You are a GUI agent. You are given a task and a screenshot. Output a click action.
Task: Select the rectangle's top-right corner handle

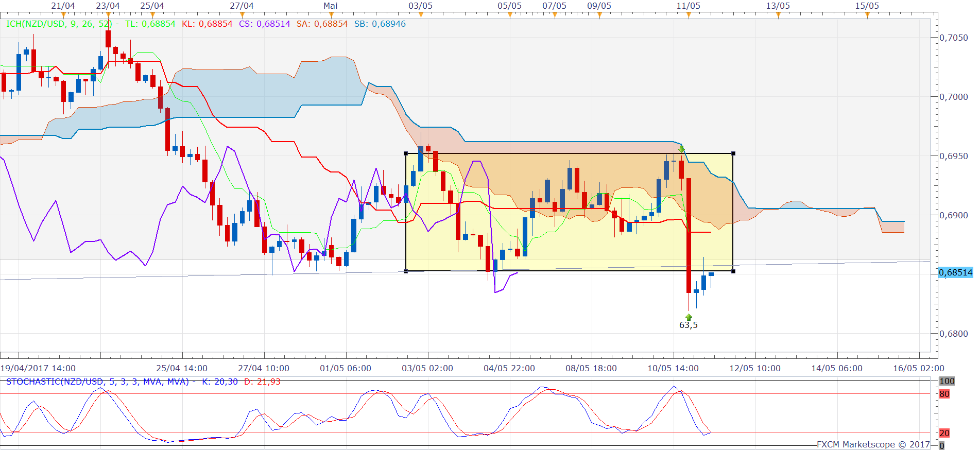[x=733, y=153]
